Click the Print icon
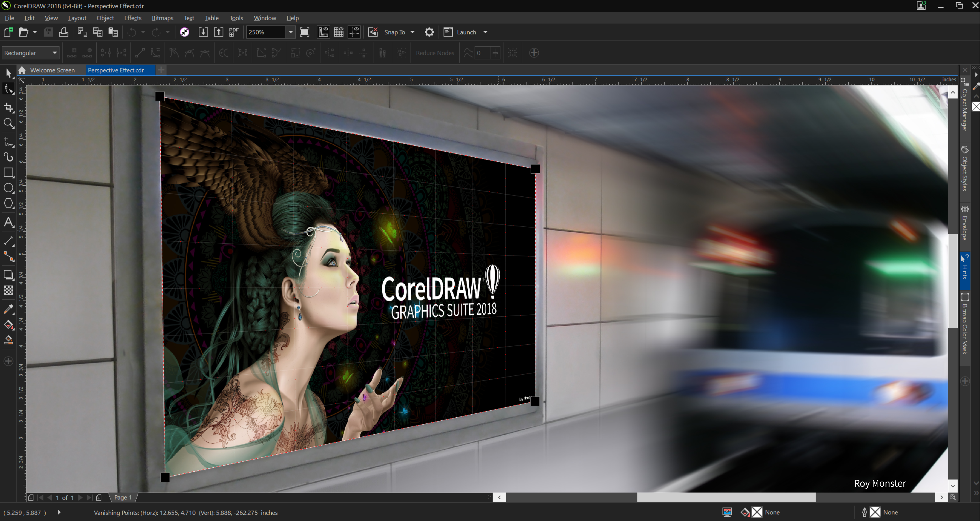 (x=63, y=32)
